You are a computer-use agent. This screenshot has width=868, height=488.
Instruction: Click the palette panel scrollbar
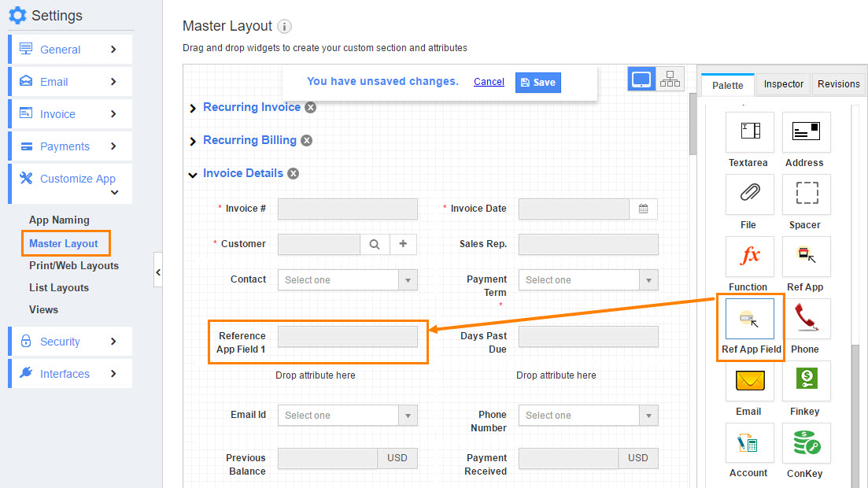tap(855, 416)
